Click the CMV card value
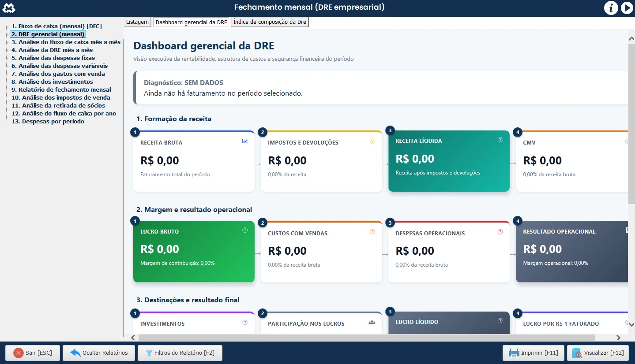 tap(542, 160)
